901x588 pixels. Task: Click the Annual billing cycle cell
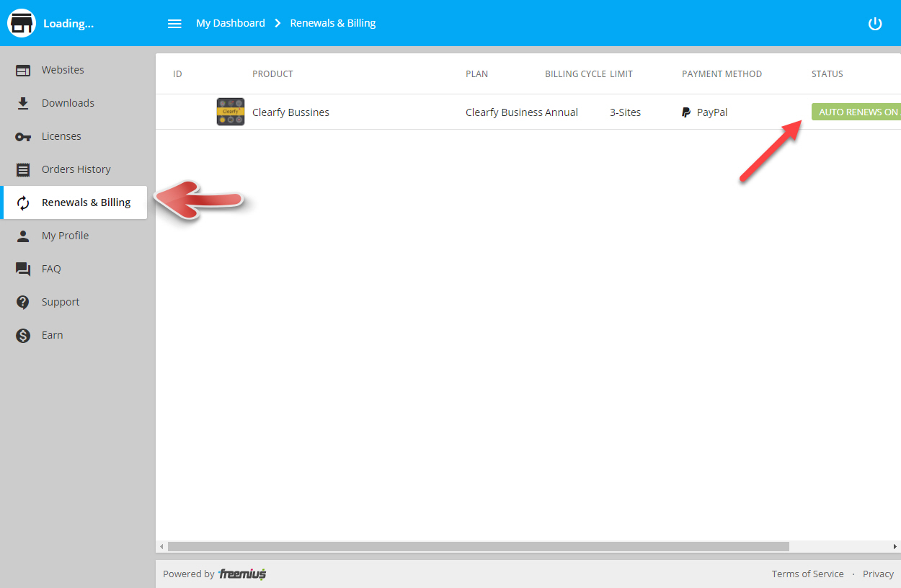click(x=562, y=112)
